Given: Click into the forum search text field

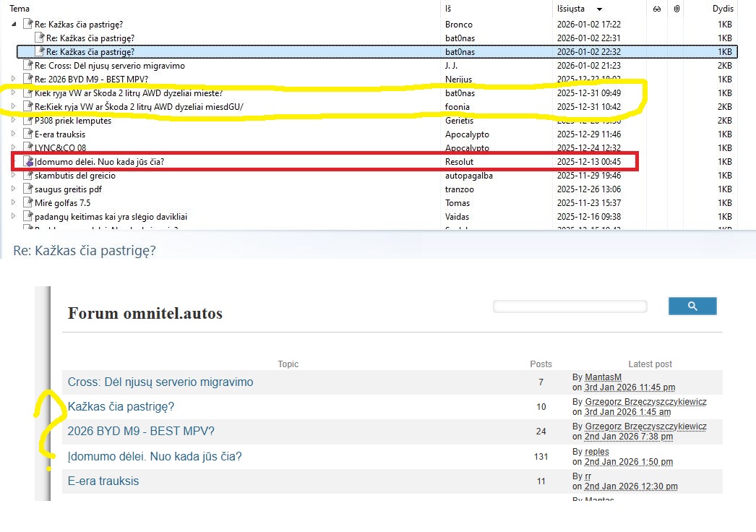Looking at the screenshot, I should click(x=570, y=307).
